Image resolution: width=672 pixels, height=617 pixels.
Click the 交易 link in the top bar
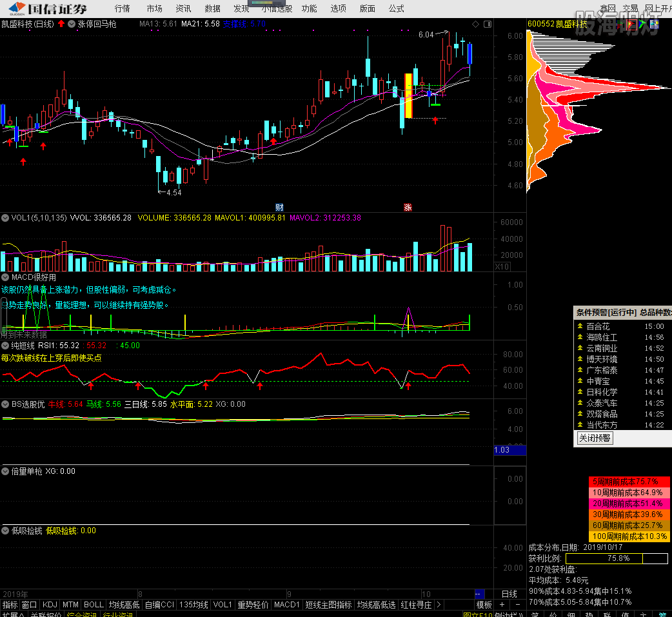point(631,8)
